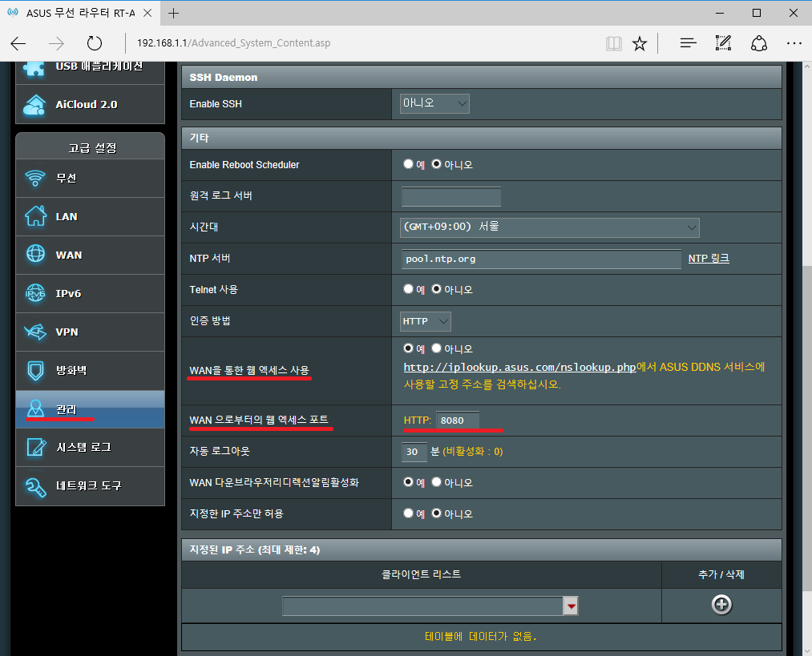Refresh the page with reload icon
This screenshot has height=656, width=812.
[x=95, y=43]
